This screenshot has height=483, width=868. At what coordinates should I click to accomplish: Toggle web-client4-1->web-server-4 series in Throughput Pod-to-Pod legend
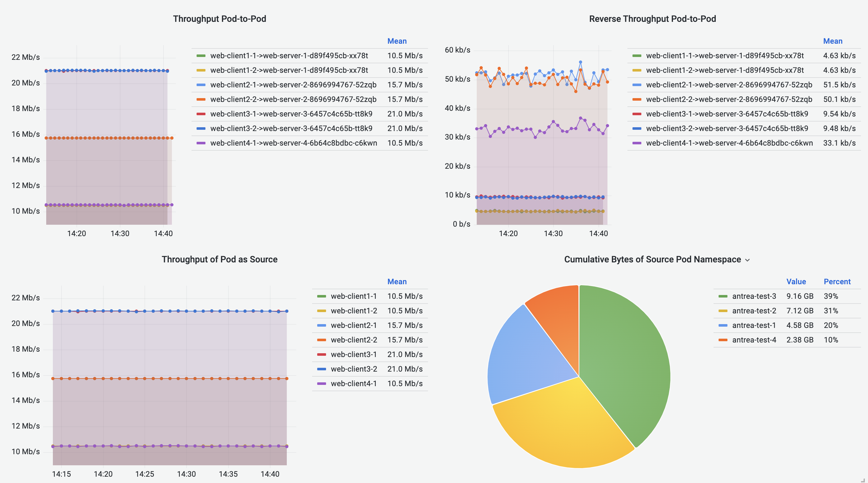293,143
